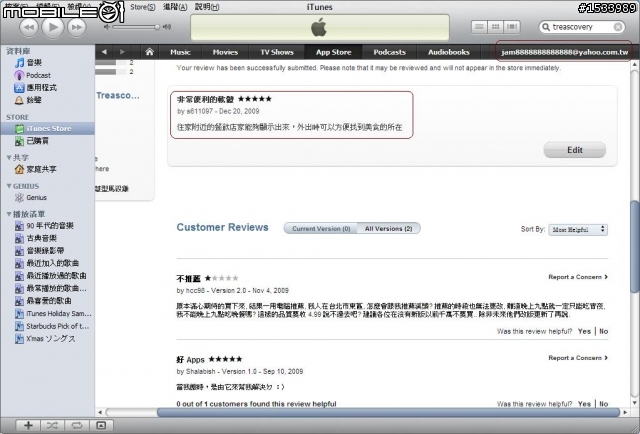Focus the search field containing treascovery

582,27
